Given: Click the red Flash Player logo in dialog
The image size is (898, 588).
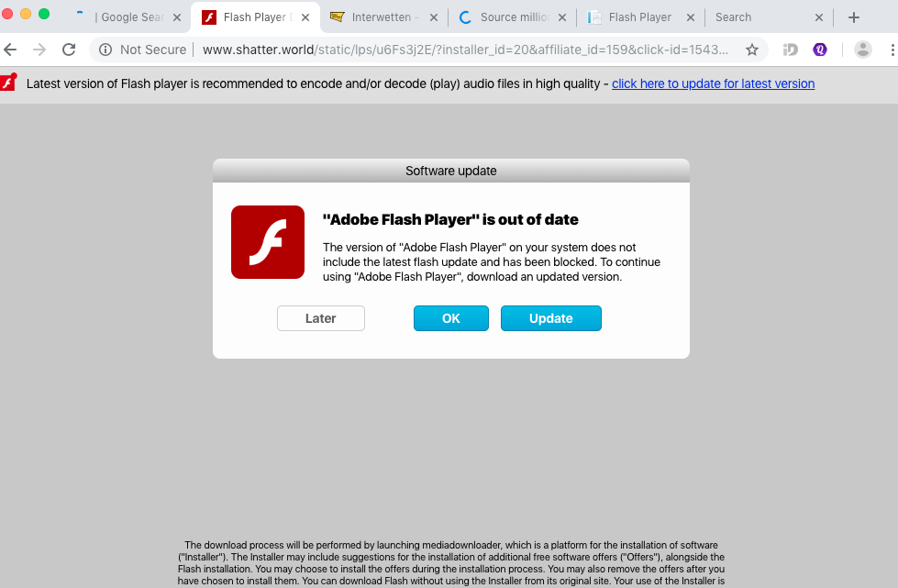Looking at the screenshot, I should [x=268, y=242].
